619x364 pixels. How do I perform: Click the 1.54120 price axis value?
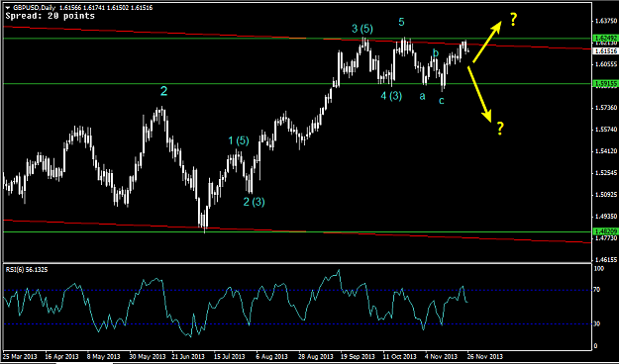coord(605,151)
